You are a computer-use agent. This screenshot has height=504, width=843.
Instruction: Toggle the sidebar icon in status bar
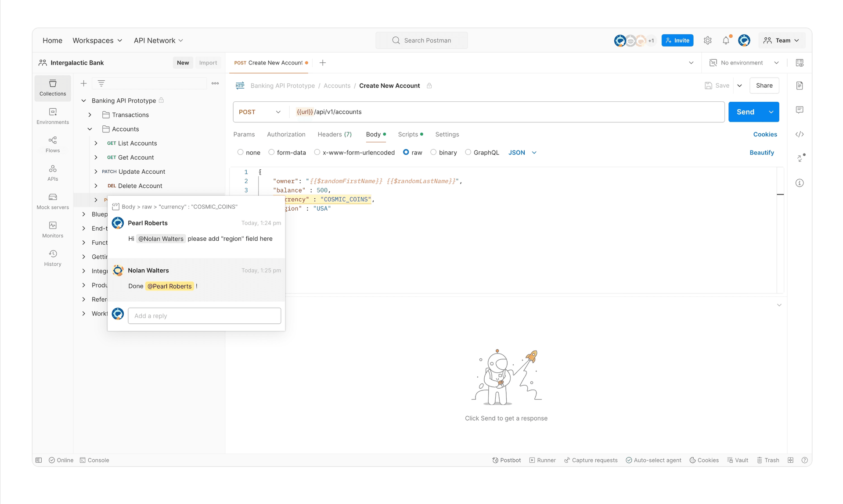coord(39,460)
